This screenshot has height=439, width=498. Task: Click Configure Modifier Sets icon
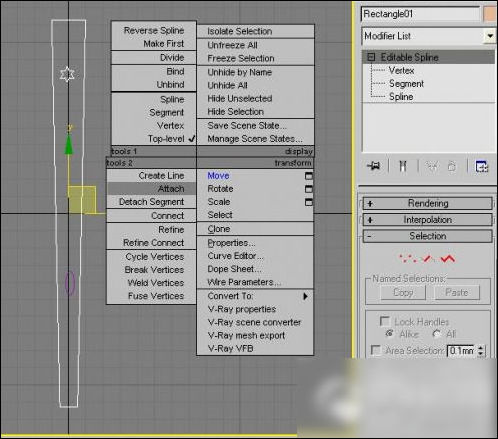click(481, 166)
